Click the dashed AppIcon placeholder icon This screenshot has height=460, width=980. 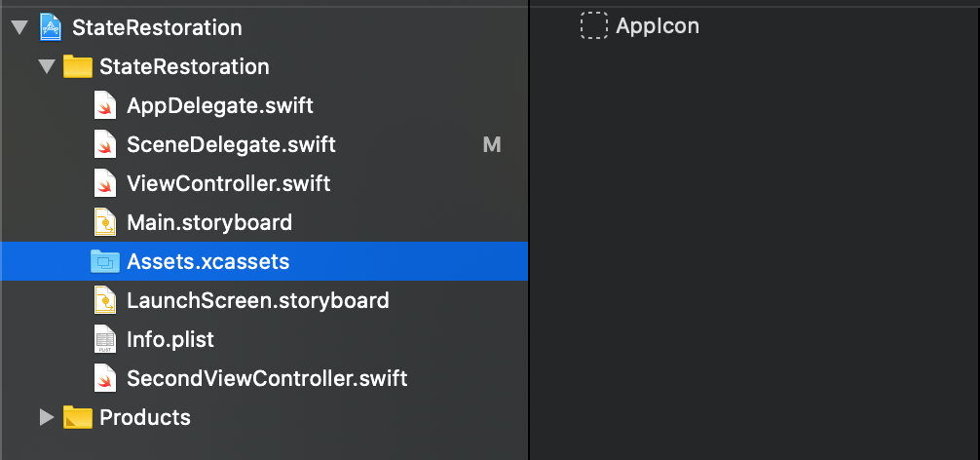pos(594,25)
